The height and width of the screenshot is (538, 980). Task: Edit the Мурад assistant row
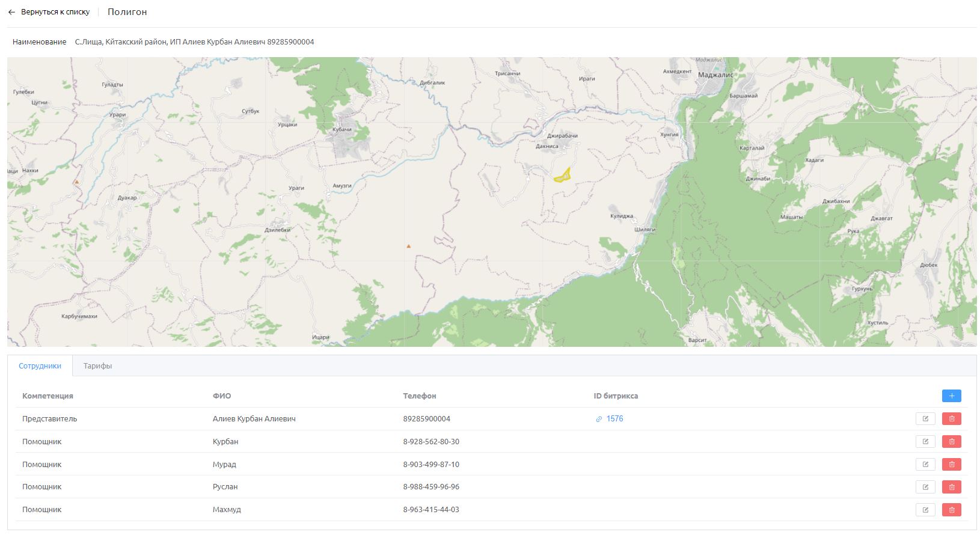[x=925, y=464]
